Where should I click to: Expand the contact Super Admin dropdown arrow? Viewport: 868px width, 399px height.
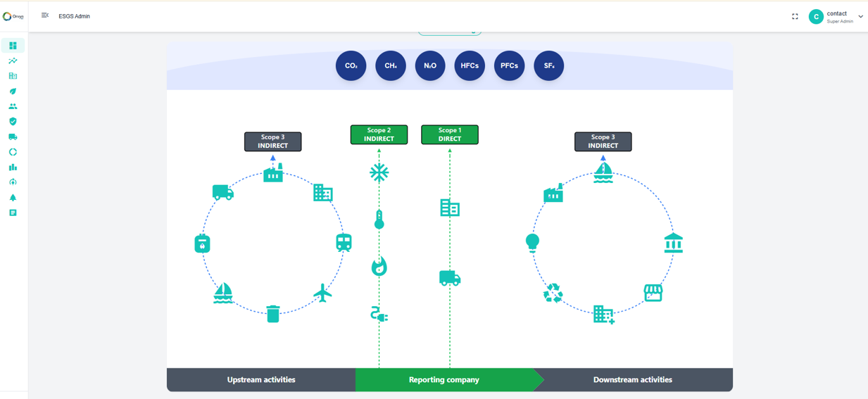(860, 17)
